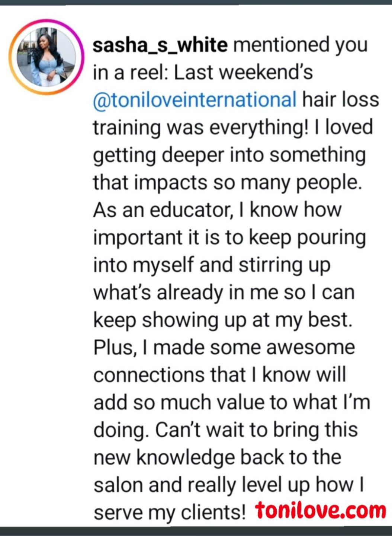The height and width of the screenshot is (536, 392).
Task: Click the red tonilove.com watermark
Action: point(321,511)
